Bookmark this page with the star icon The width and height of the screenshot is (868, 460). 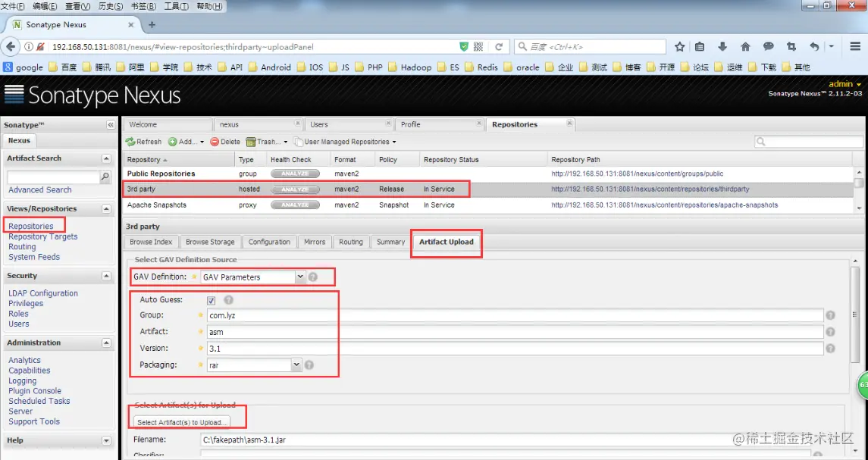point(680,47)
